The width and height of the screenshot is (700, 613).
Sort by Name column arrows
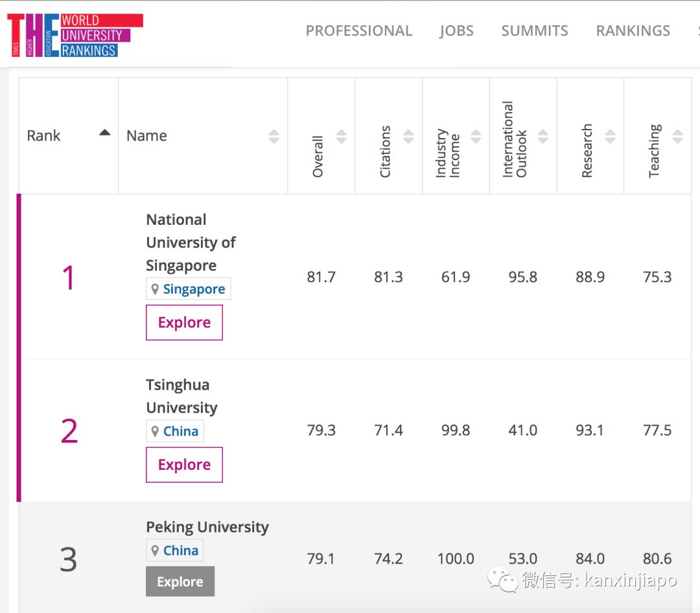(x=274, y=136)
